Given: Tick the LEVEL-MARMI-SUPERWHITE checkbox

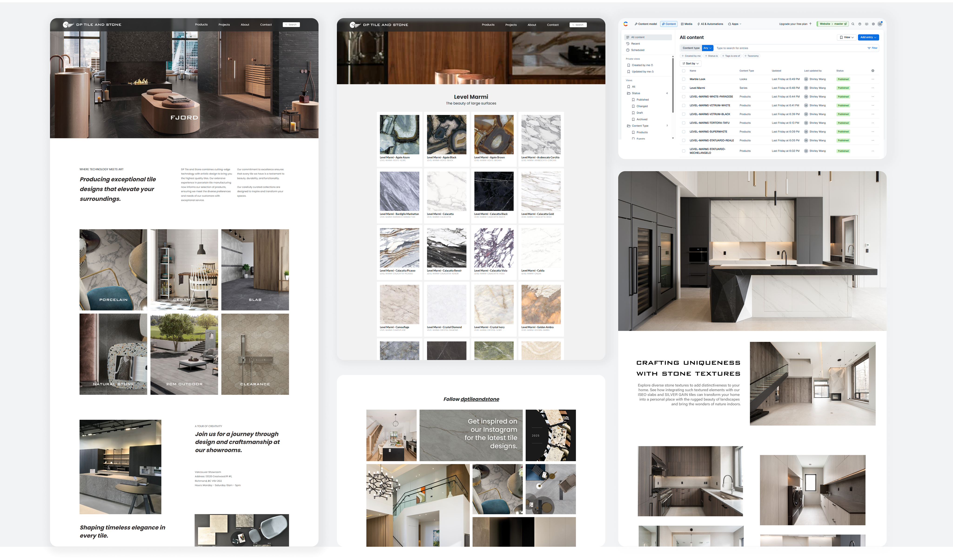Looking at the screenshot, I should pyautogui.click(x=683, y=132).
